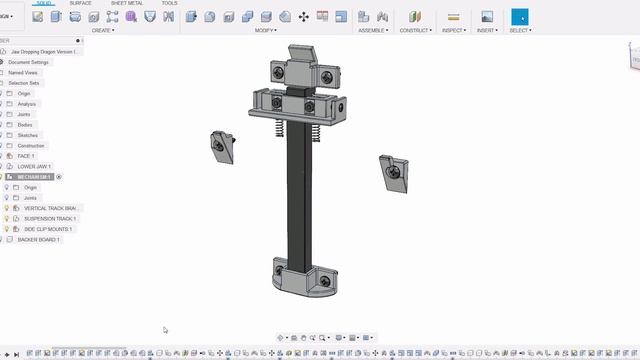Open the CREATE dropdown menu
The height and width of the screenshot is (360, 640).
pos(103,31)
